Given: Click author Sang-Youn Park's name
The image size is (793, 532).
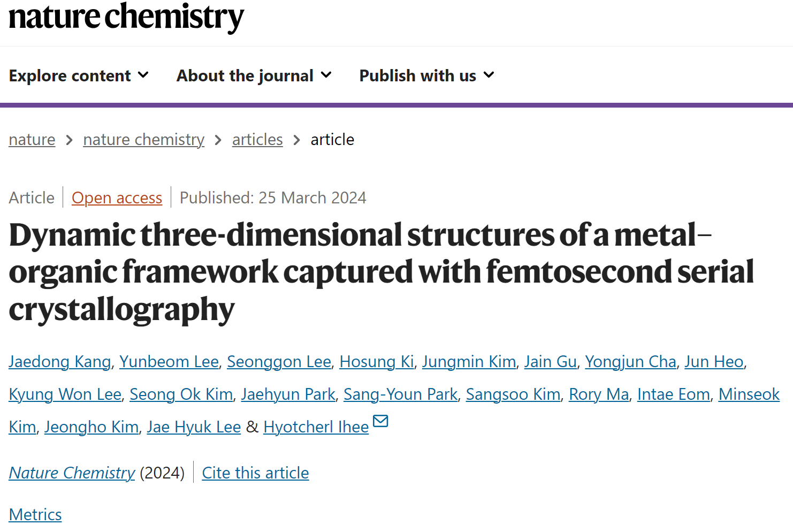Looking at the screenshot, I should tap(401, 394).
